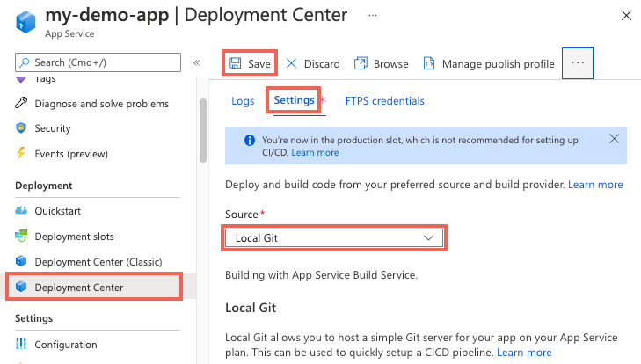Open Configuration under Settings
Screen dimensions: 641x364
click(x=66, y=345)
